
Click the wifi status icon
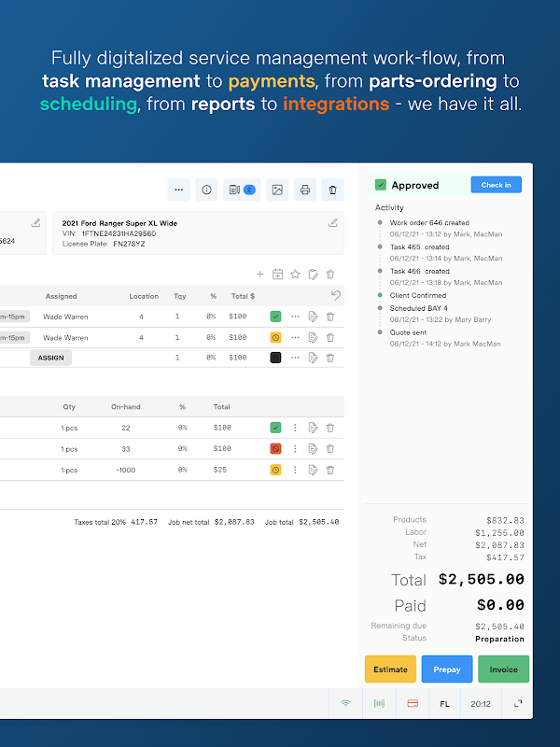[x=345, y=704]
